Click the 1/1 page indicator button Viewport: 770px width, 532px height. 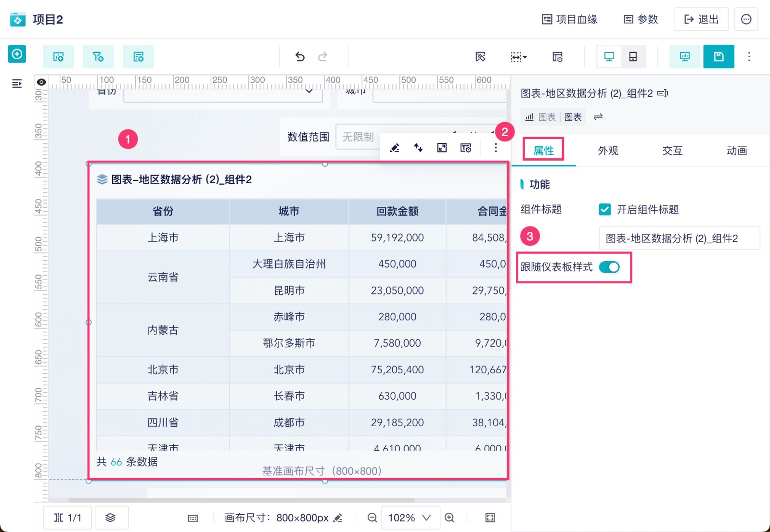[x=67, y=518]
